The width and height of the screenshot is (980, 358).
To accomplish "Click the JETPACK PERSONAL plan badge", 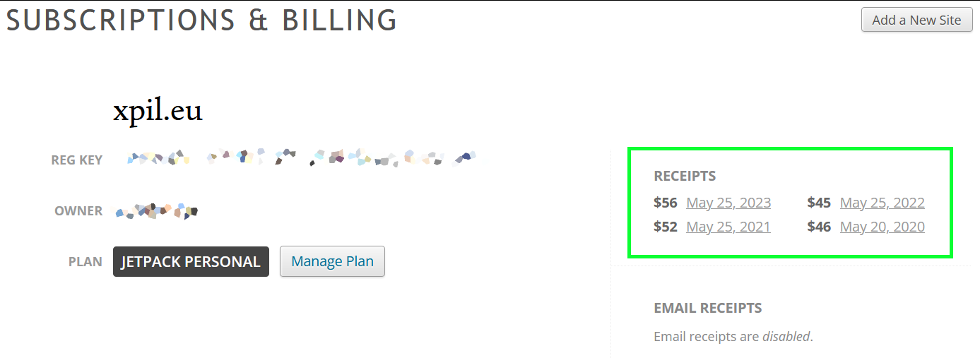I will coord(191,261).
